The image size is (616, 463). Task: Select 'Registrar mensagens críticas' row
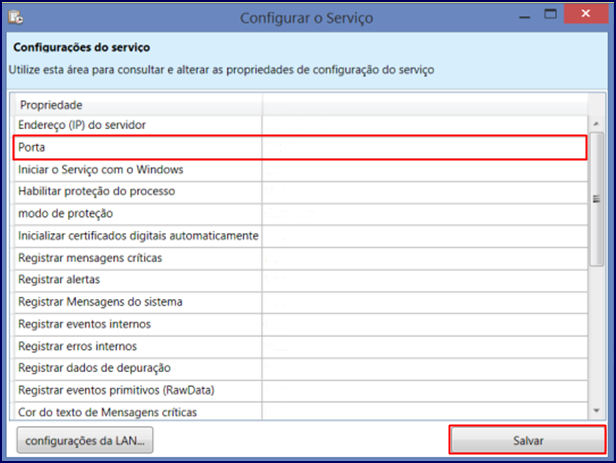click(301, 258)
